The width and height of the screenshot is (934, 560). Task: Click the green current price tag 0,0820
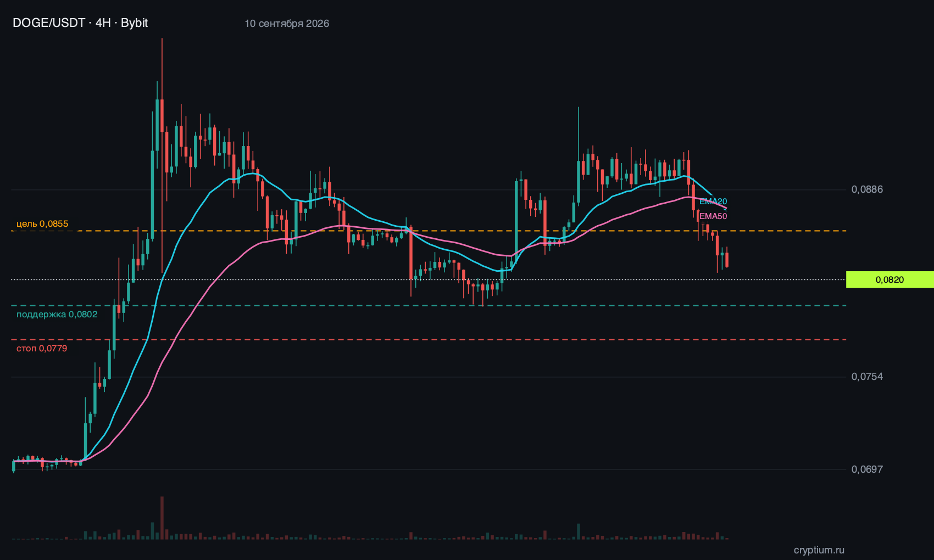[x=890, y=279]
